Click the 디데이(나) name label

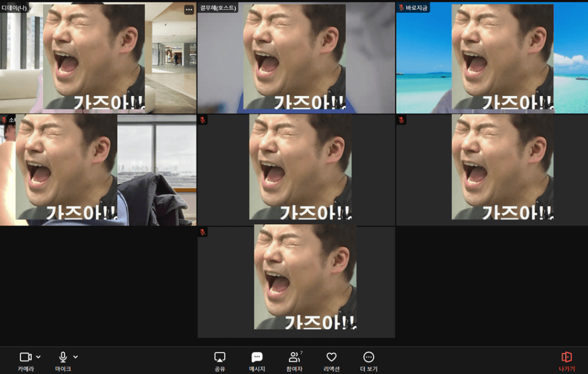pos(15,8)
